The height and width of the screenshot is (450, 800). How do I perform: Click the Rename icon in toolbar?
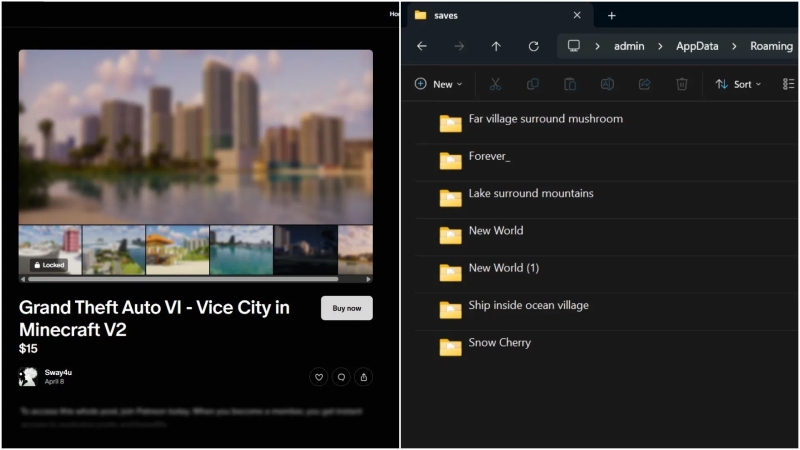[607, 84]
